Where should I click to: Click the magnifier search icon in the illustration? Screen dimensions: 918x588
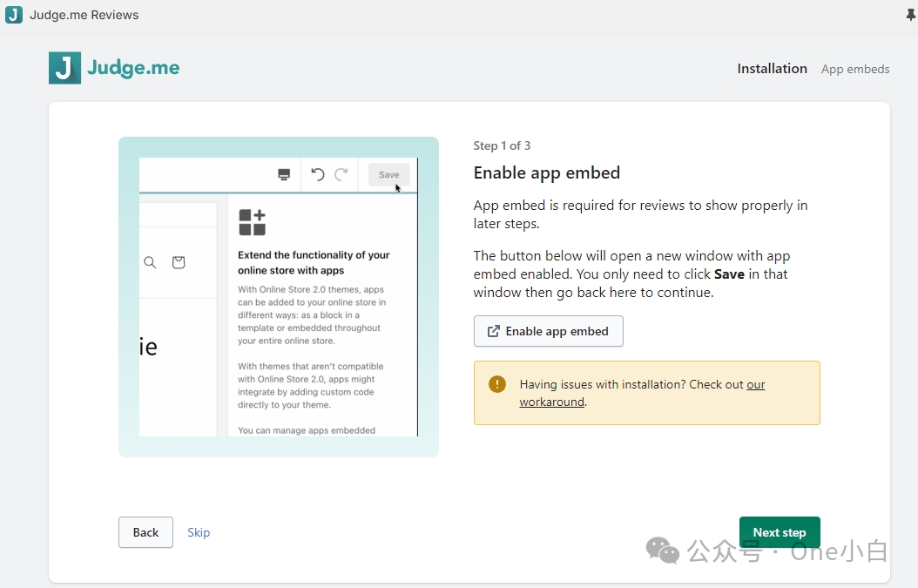tap(150, 262)
